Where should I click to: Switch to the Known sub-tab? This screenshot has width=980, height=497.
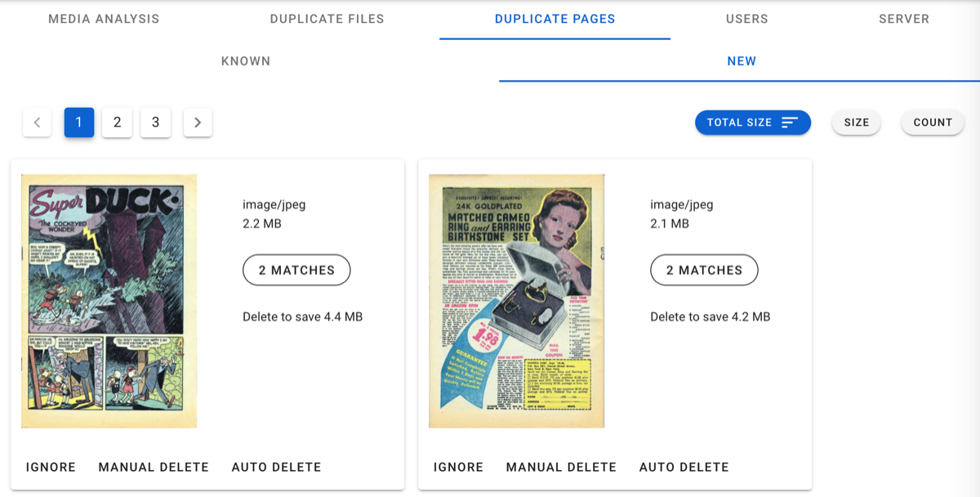pyautogui.click(x=245, y=60)
